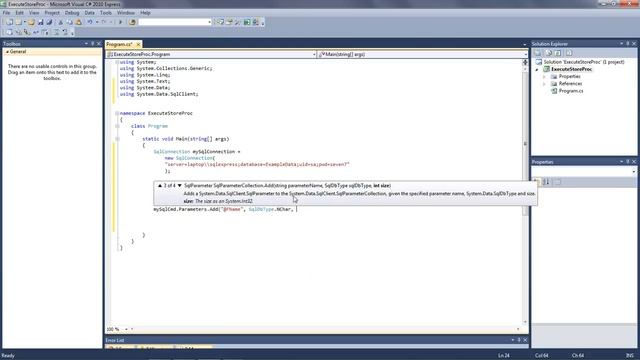Click the connection string literal text
Screen dimensions: 640x360
pos(257,164)
